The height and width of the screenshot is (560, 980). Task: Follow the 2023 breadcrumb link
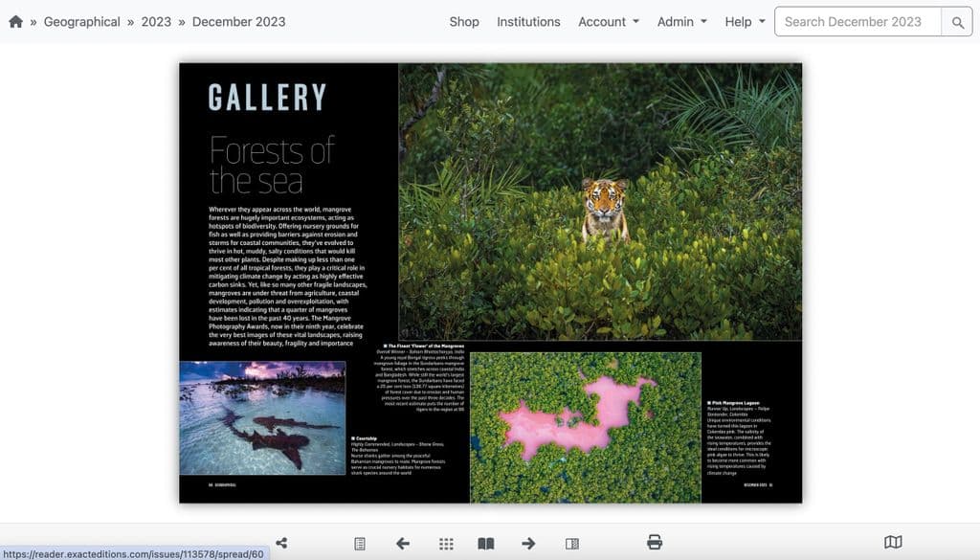point(156,22)
